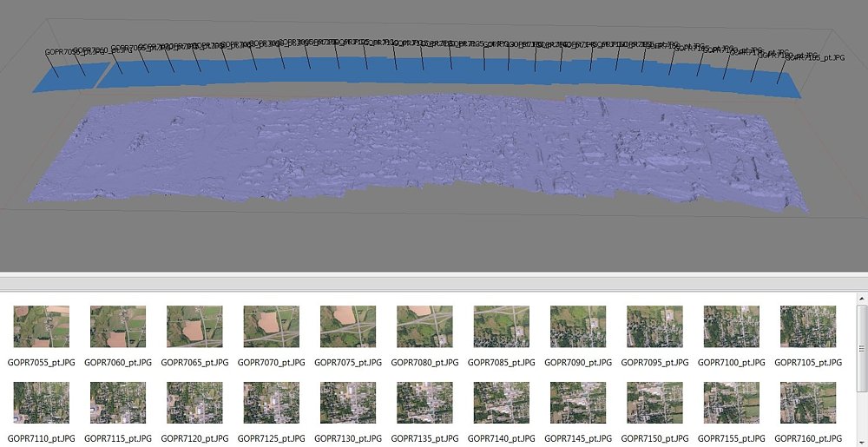Click the GOPR7195_pt.JPG camera label in viewport
Image resolution: width=868 pixels, height=447 pixels.
814,57
